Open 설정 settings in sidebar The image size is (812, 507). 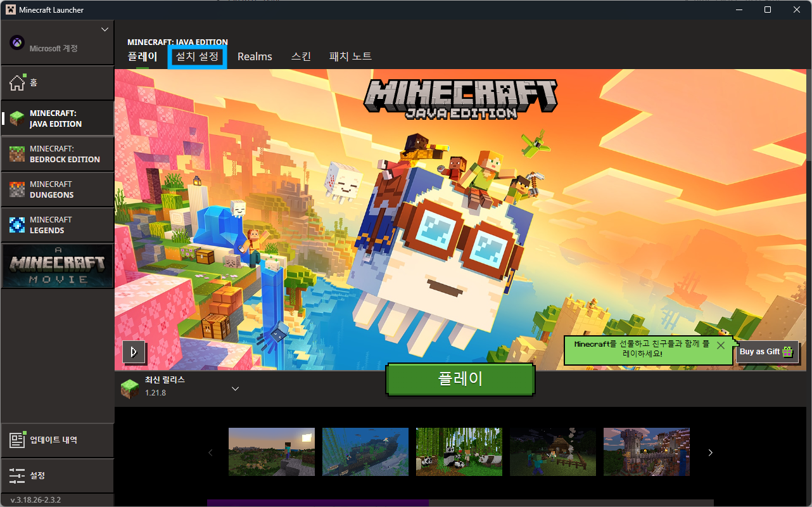tap(57, 475)
